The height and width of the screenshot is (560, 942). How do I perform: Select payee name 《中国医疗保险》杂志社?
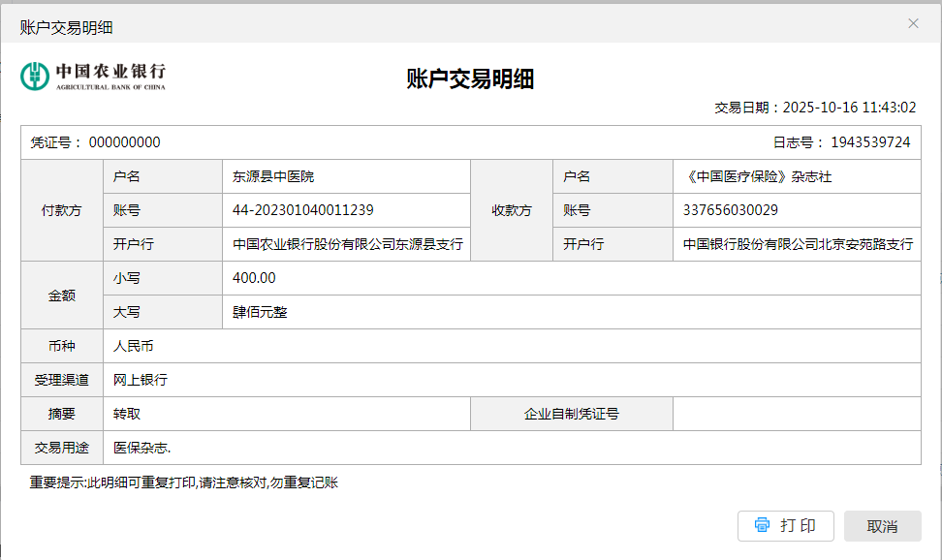[x=758, y=176]
